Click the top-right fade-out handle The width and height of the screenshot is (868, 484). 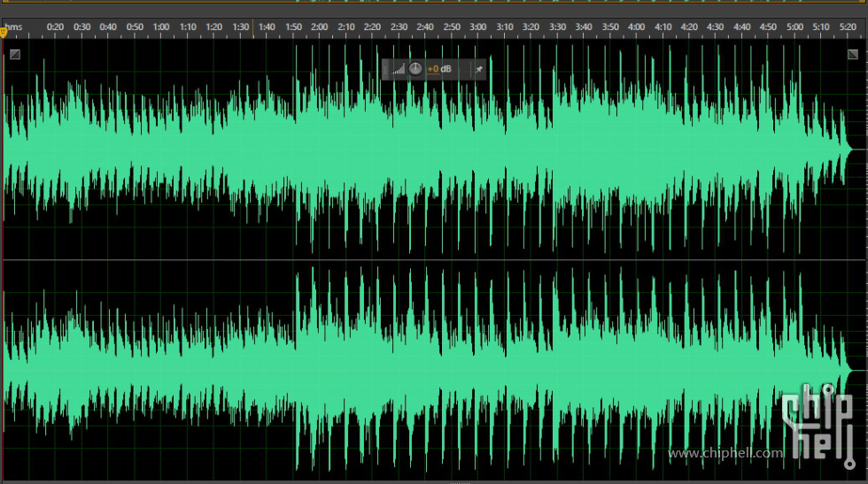853,55
